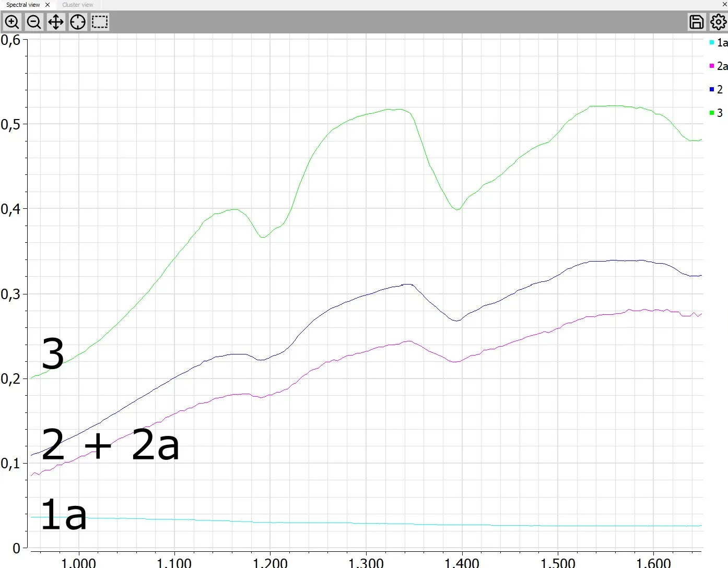
Task: Click y-axis value 0,1
Action: pos(10,463)
